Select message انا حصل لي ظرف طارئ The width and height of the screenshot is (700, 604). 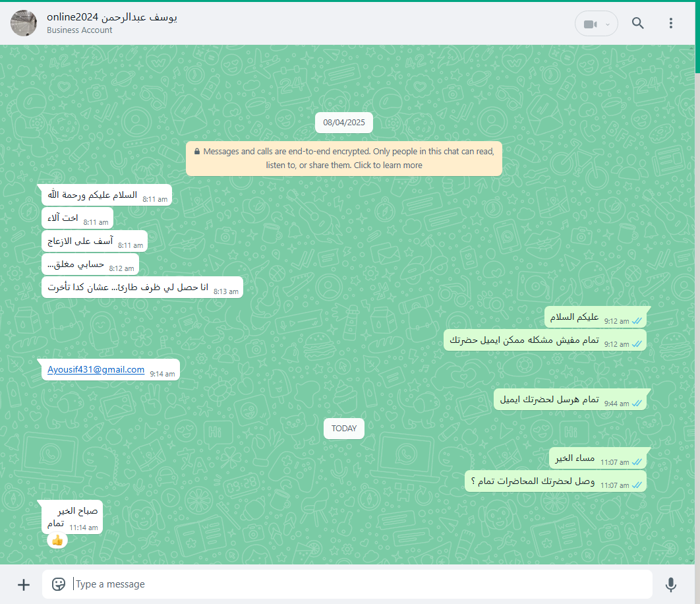[x=142, y=287]
